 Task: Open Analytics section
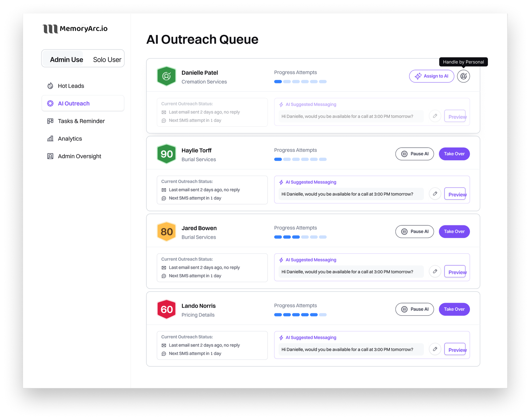[83, 139]
